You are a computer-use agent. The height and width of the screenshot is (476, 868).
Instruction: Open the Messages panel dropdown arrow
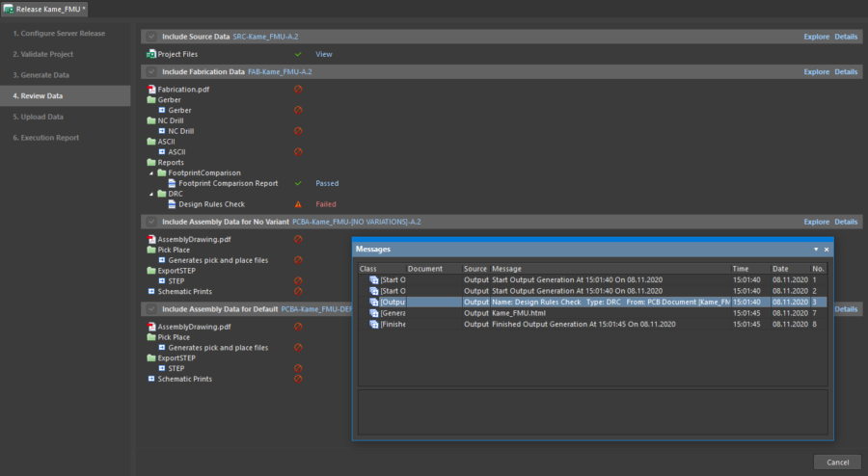pos(816,249)
